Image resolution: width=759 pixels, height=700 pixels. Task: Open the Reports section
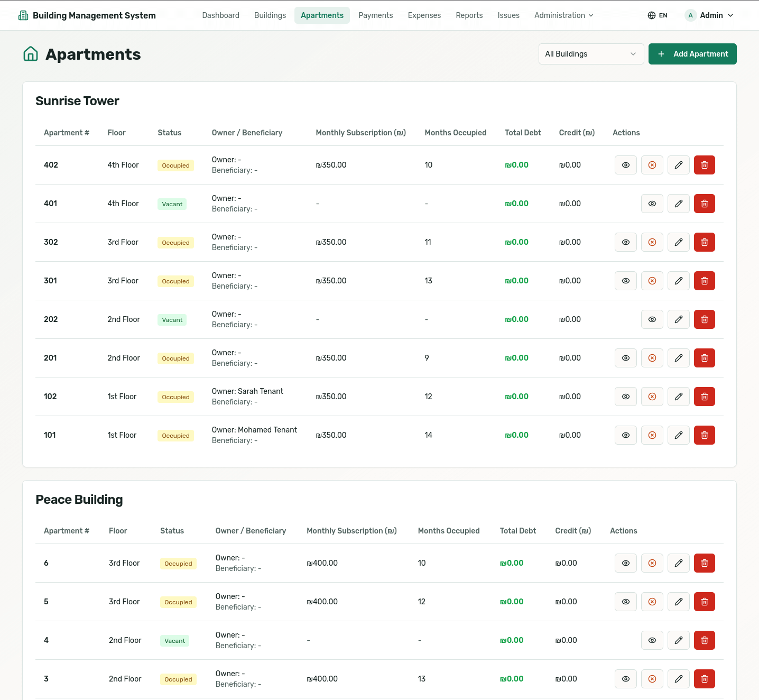[x=469, y=15]
